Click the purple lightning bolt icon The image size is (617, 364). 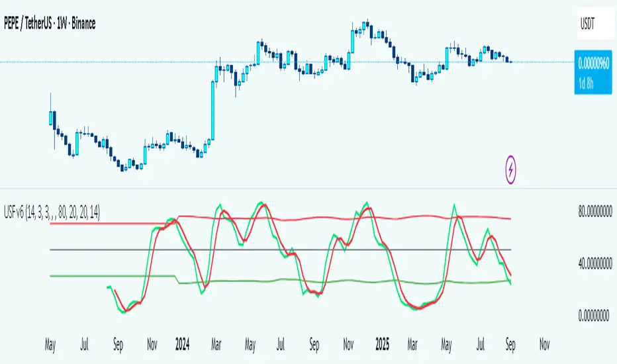coord(511,169)
